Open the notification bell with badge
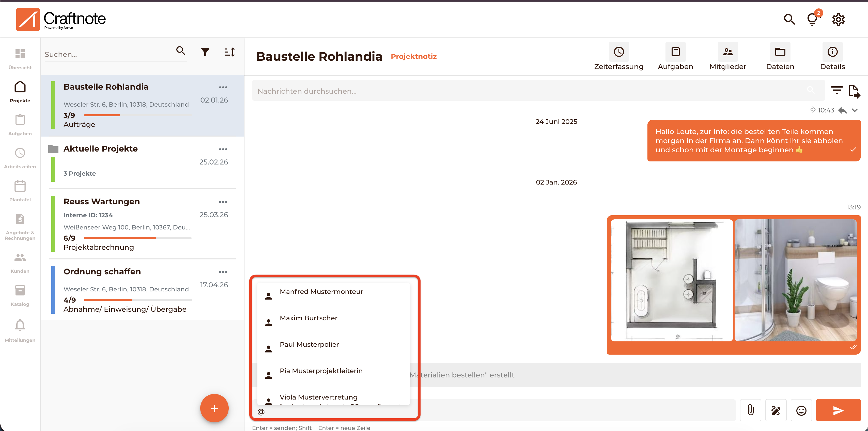 [x=812, y=19]
